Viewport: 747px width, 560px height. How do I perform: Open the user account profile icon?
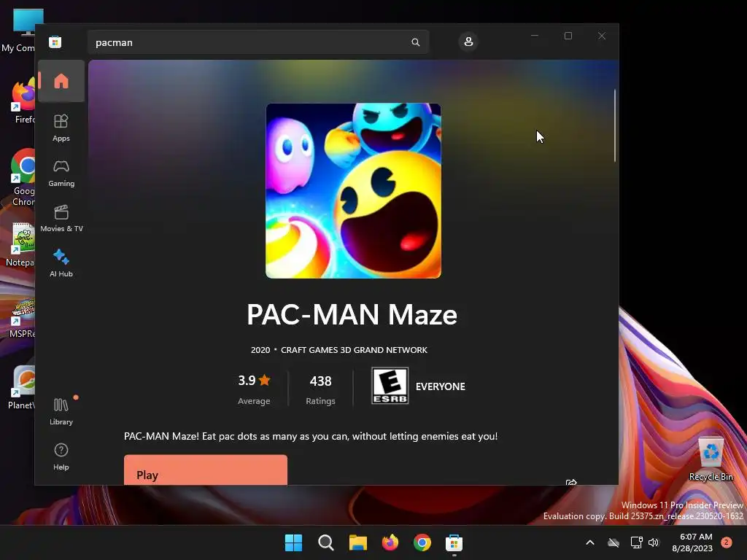pos(468,42)
